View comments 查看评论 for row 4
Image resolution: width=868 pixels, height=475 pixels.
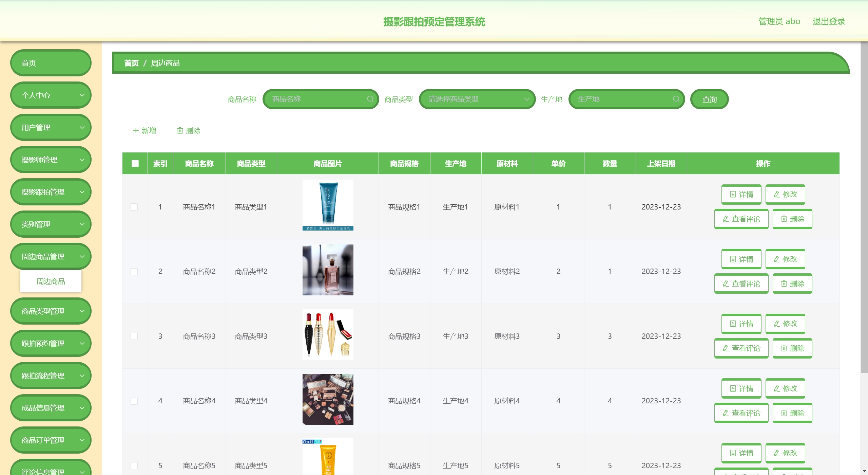click(x=741, y=413)
